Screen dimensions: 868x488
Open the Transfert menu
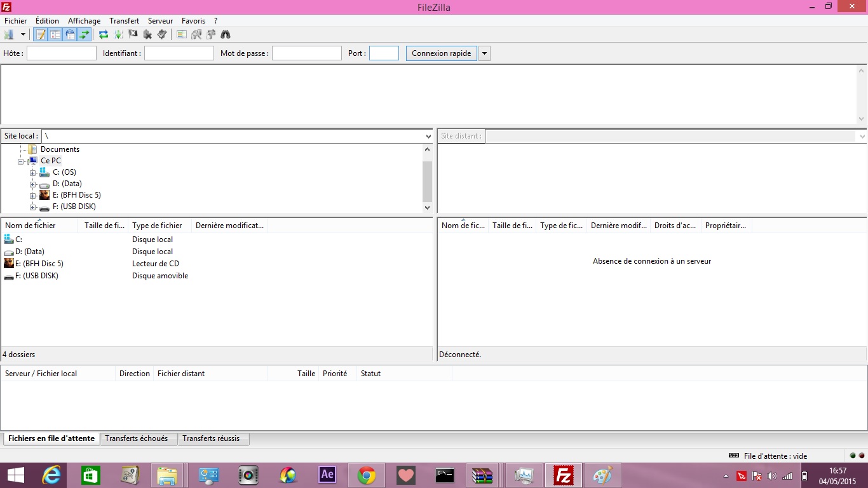[125, 21]
